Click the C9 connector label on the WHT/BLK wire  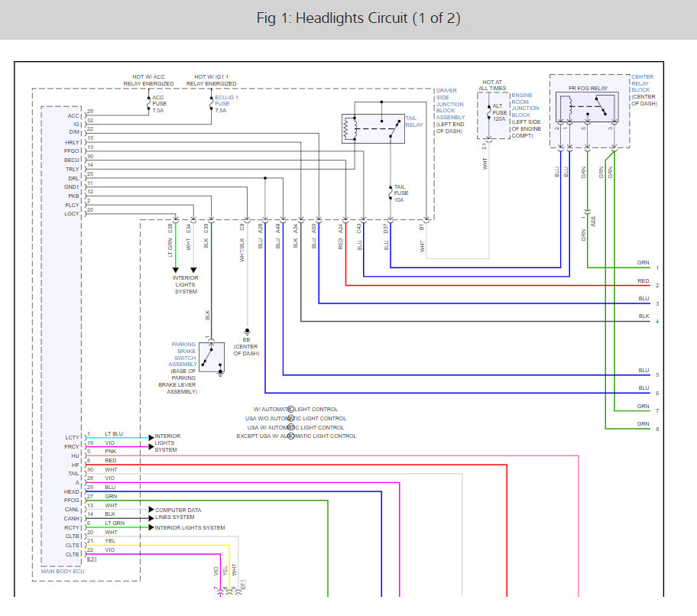(x=242, y=227)
